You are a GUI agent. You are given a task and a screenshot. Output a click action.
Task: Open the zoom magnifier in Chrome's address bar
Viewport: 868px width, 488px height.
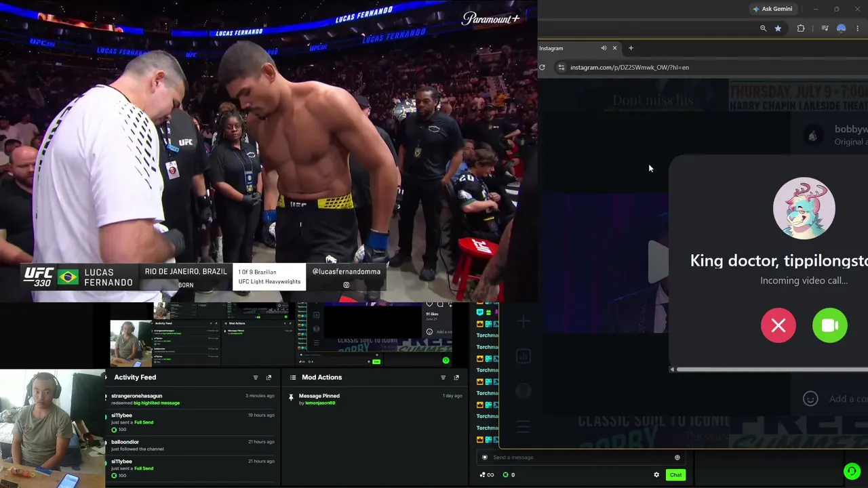point(763,28)
